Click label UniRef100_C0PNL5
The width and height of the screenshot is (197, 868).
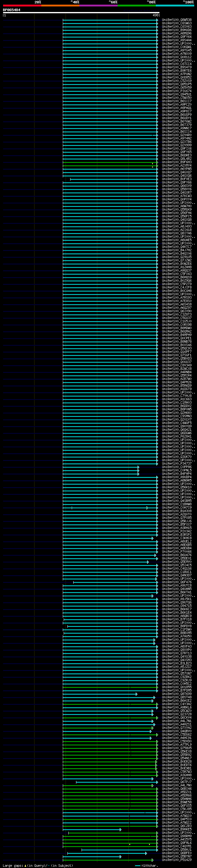click(x=176, y=470)
